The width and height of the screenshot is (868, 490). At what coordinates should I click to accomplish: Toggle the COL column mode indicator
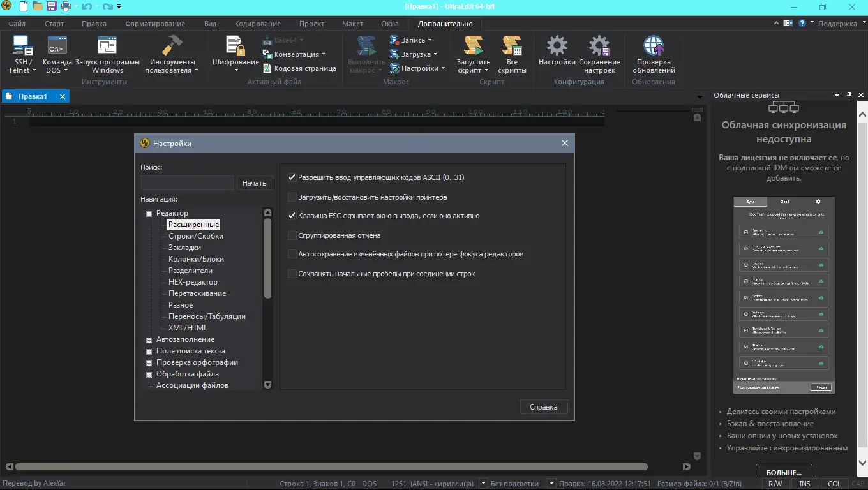pos(834,484)
